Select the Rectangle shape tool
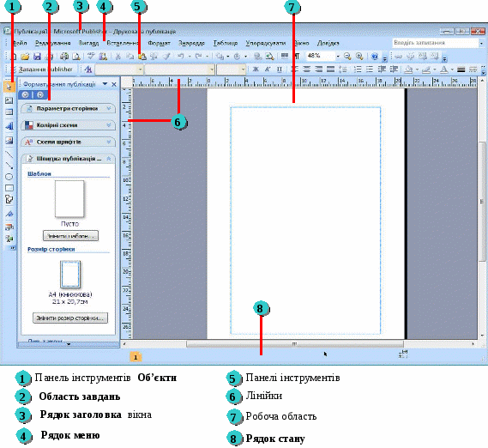488x448 pixels. pyautogui.click(x=9, y=188)
